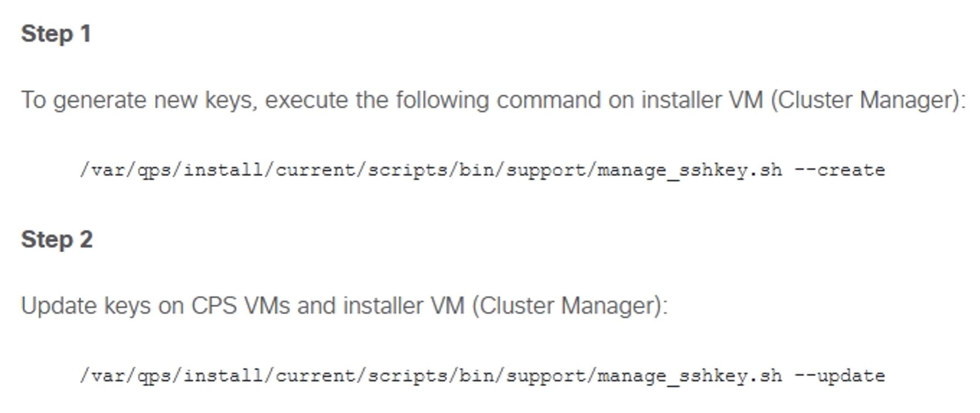Select manage_sshkey.sh in the Step 1 command
The height and width of the screenshot is (413, 980).
point(690,171)
